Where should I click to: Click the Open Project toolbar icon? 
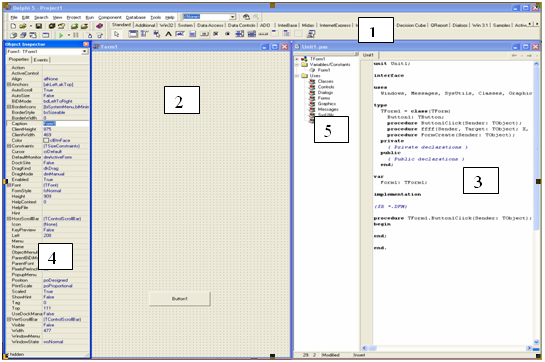point(62,26)
